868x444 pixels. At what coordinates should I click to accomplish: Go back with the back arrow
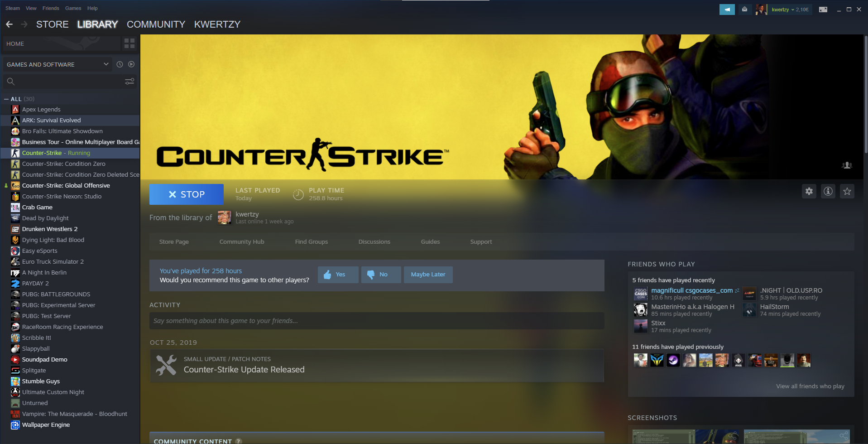click(x=10, y=24)
